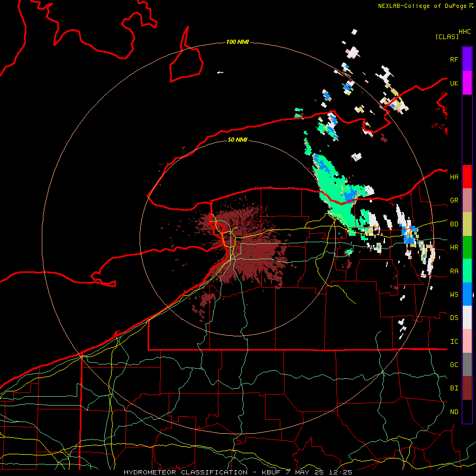This screenshot has width=476, height=476.
Task: Click the 50 NMI range ring label
Action: pyautogui.click(x=237, y=140)
